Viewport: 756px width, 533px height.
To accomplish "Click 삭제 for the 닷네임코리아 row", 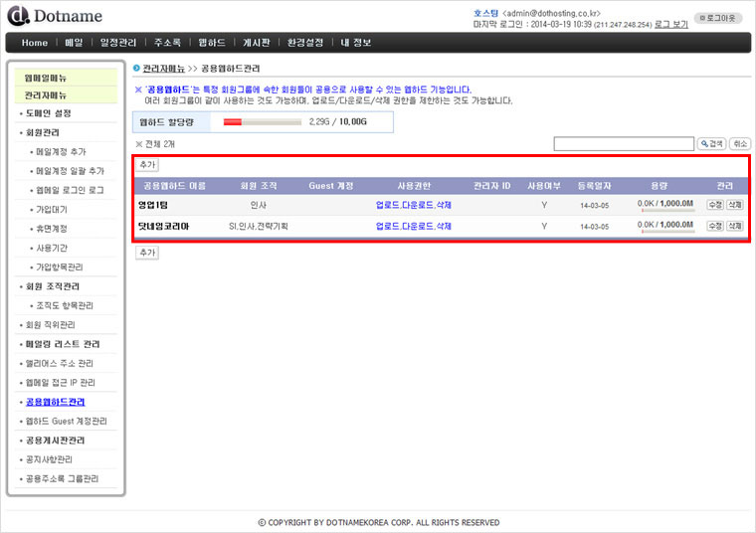I will pyautogui.click(x=734, y=226).
